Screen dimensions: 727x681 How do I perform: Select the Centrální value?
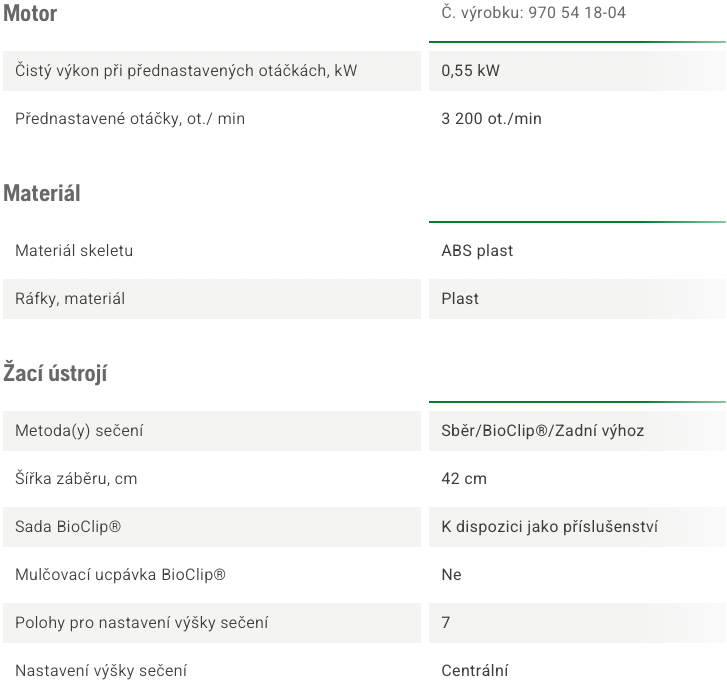[474, 670]
